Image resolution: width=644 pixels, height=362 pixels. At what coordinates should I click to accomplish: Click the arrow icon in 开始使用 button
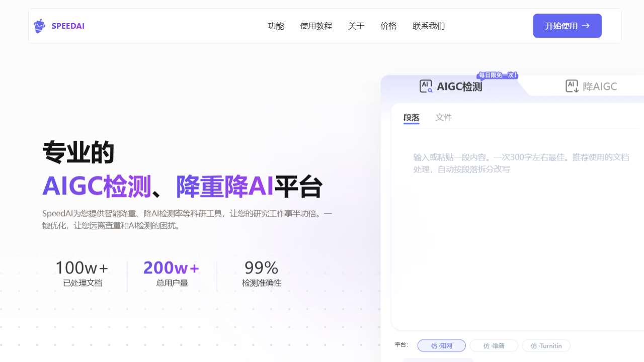586,26
